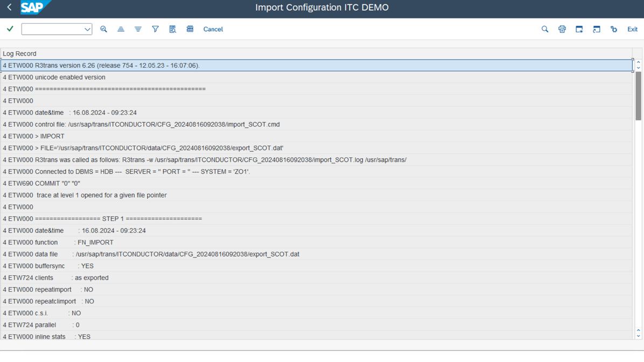The height and width of the screenshot is (362, 644).
Task: Go back using the header arrow
Action: [x=9, y=8]
